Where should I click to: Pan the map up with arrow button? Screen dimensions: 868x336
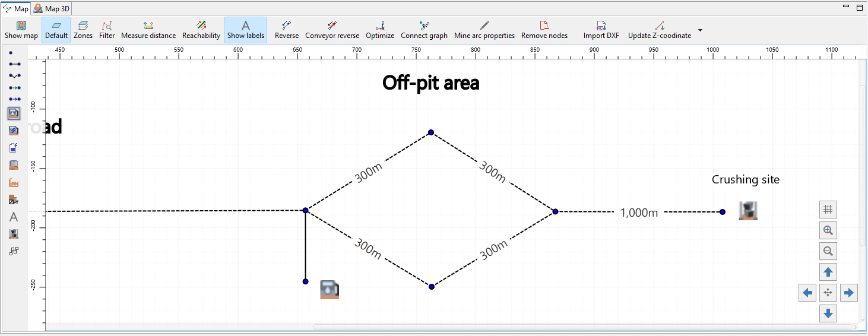828,272
